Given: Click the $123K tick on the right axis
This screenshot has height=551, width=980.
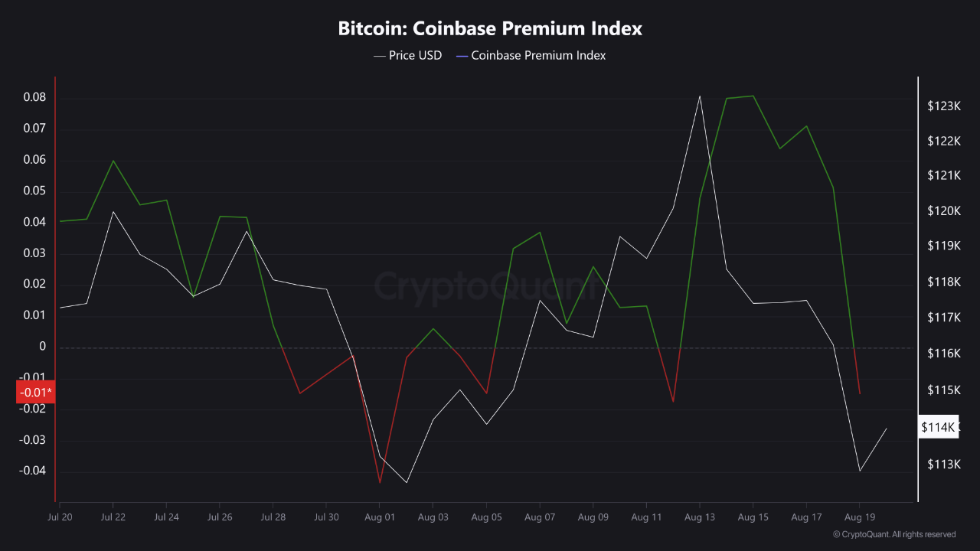Looking at the screenshot, I should 943,106.
